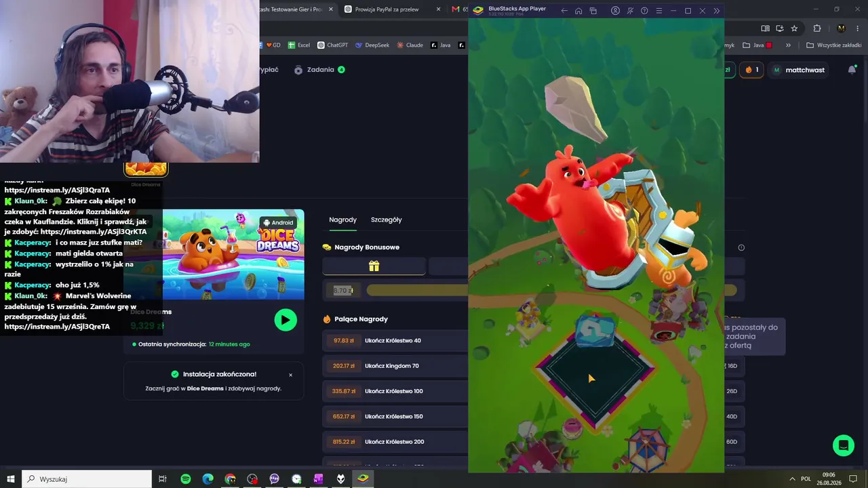868x488 pixels.
Task: Open Spotify from the taskbar
Action: (186, 479)
